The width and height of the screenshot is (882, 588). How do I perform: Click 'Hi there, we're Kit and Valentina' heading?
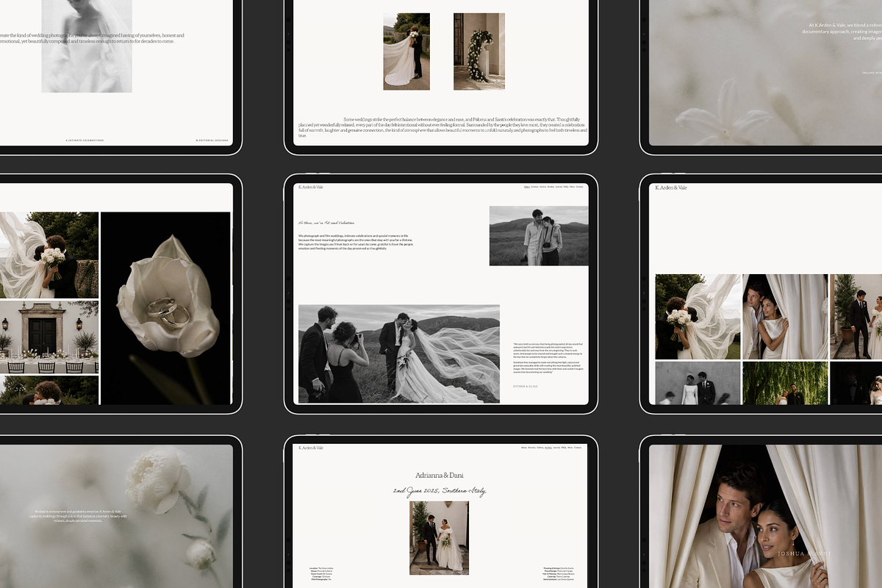(x=327, y=223)
